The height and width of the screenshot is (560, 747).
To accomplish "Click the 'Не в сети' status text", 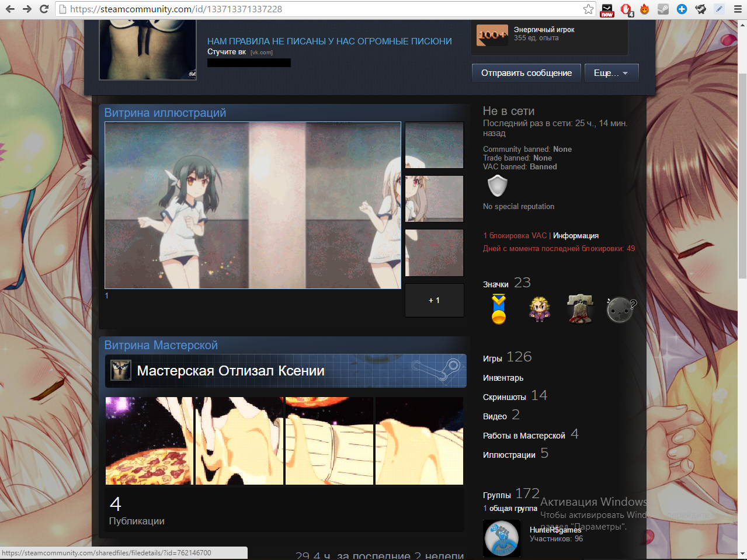I will 508,111.
